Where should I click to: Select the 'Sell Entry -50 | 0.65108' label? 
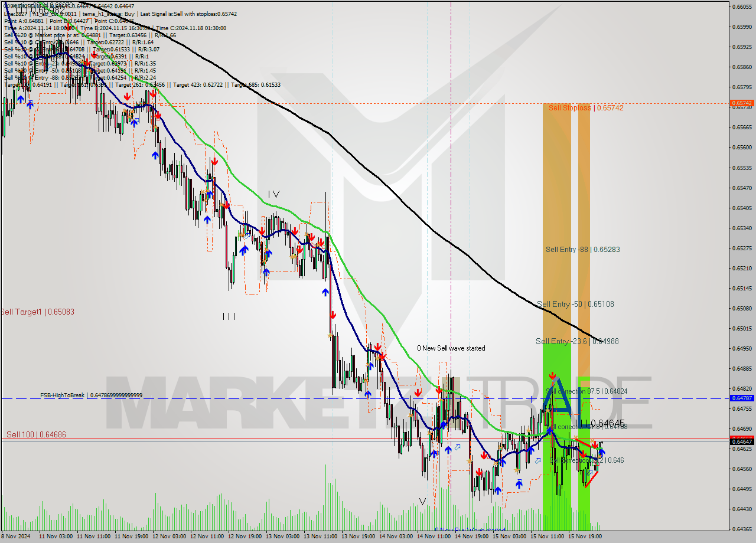click(x=575, y=305)
